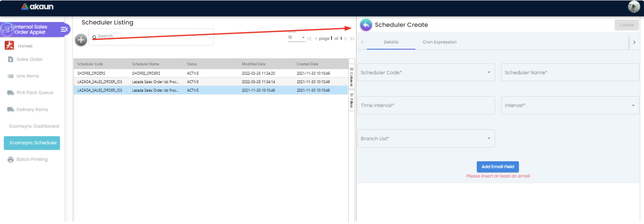
Task: Open Batch Printing in the sidebar
Action: [32, 160]
